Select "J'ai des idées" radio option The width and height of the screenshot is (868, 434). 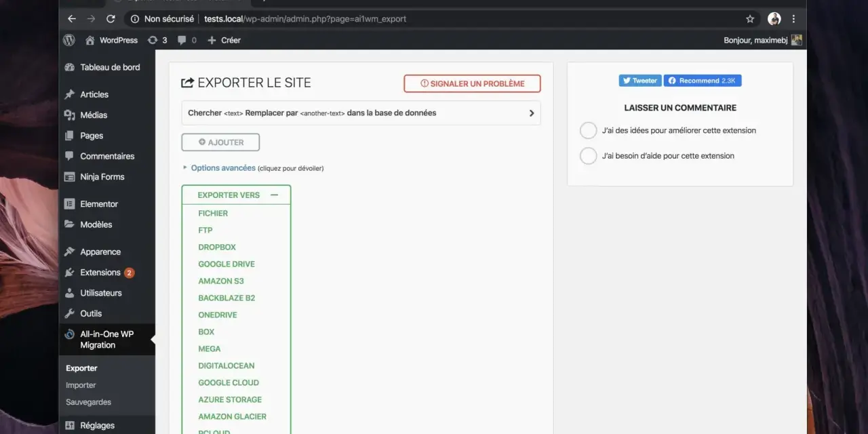coord(588,130)
